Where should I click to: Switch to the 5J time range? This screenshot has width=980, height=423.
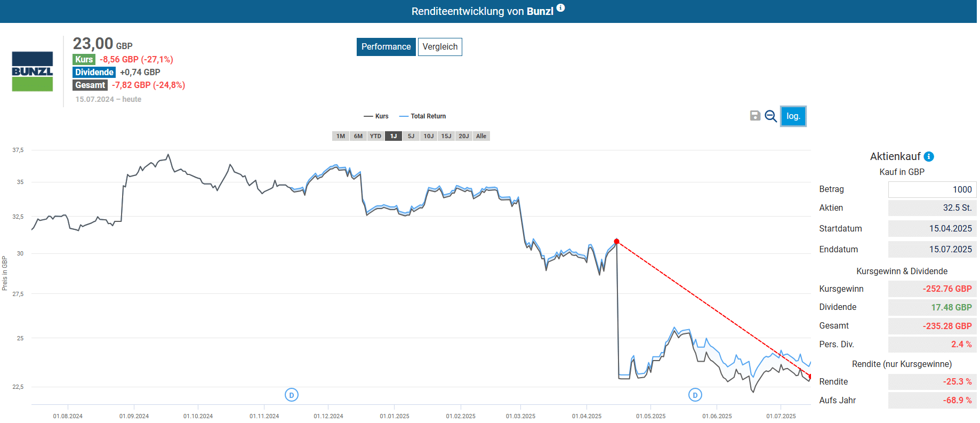point(411,136)
